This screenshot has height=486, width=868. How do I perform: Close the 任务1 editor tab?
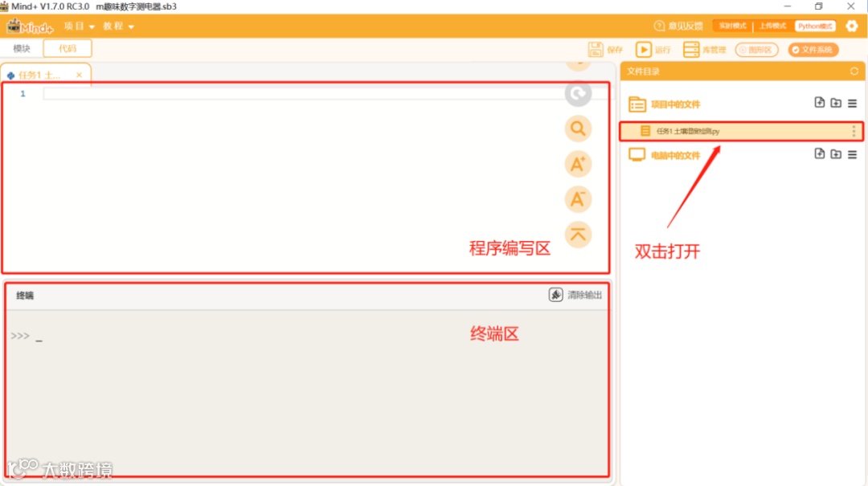click(x=79, y=75)
